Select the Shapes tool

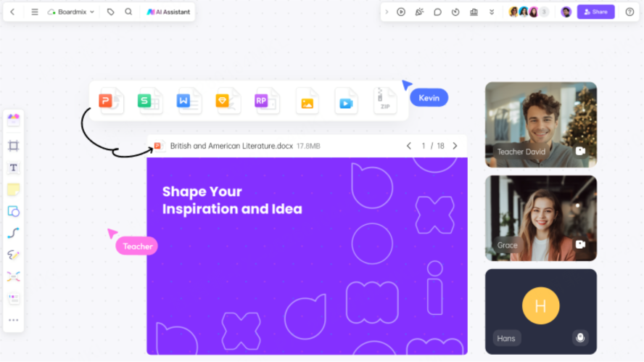click(14, 211)
